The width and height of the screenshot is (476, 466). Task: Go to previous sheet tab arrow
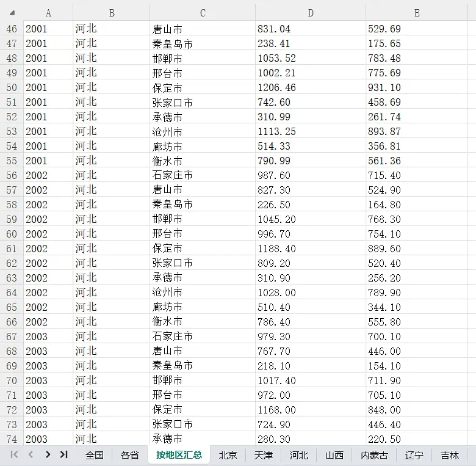pos(31,454)
